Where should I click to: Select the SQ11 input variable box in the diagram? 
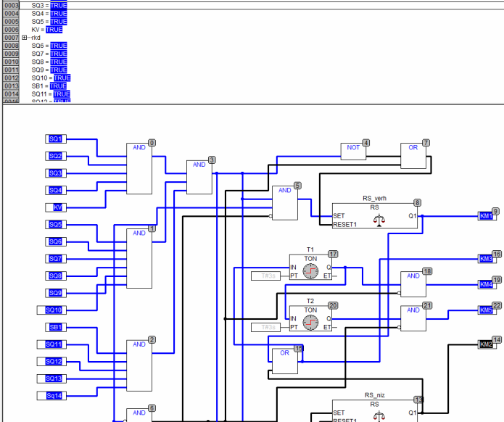click(x=51, y=344)
